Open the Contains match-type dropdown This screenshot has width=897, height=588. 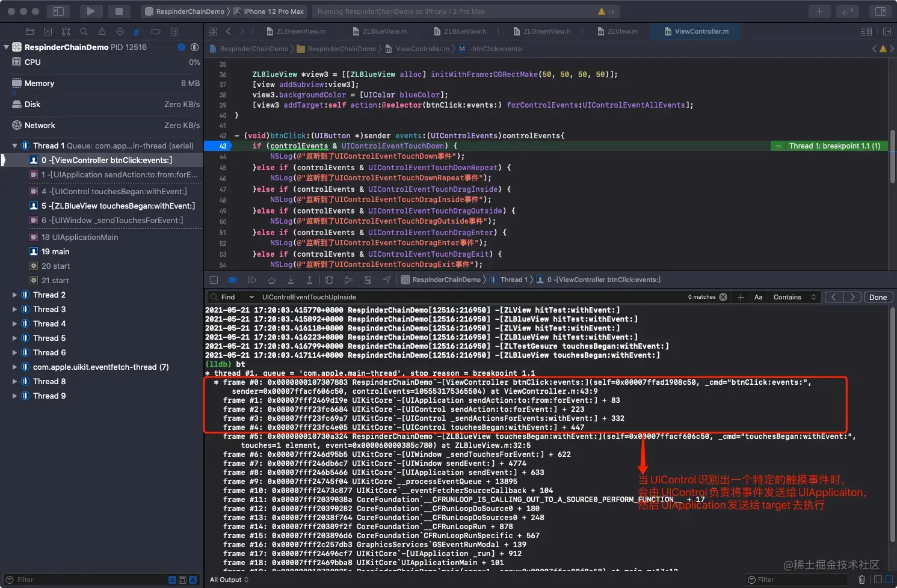tap(794, 297)
